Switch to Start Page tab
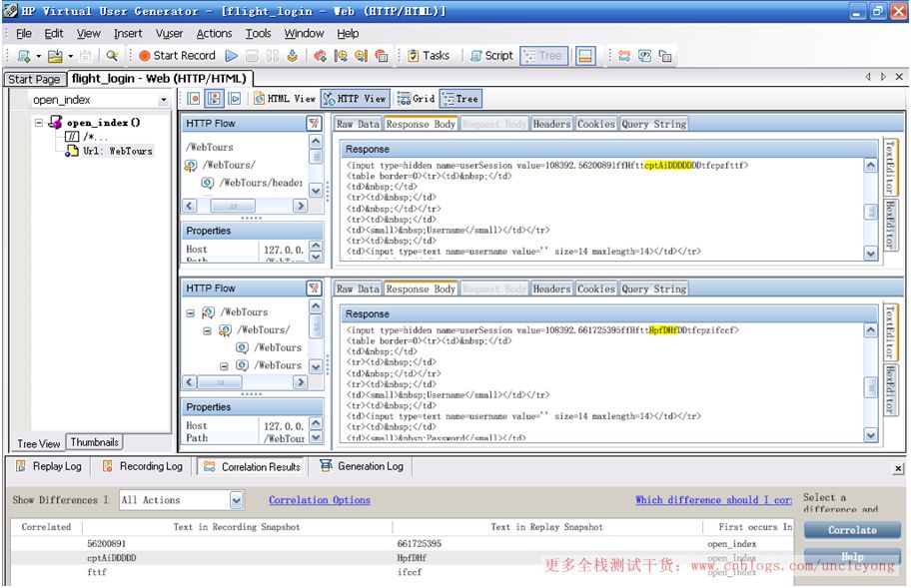 tap(34, 79)
